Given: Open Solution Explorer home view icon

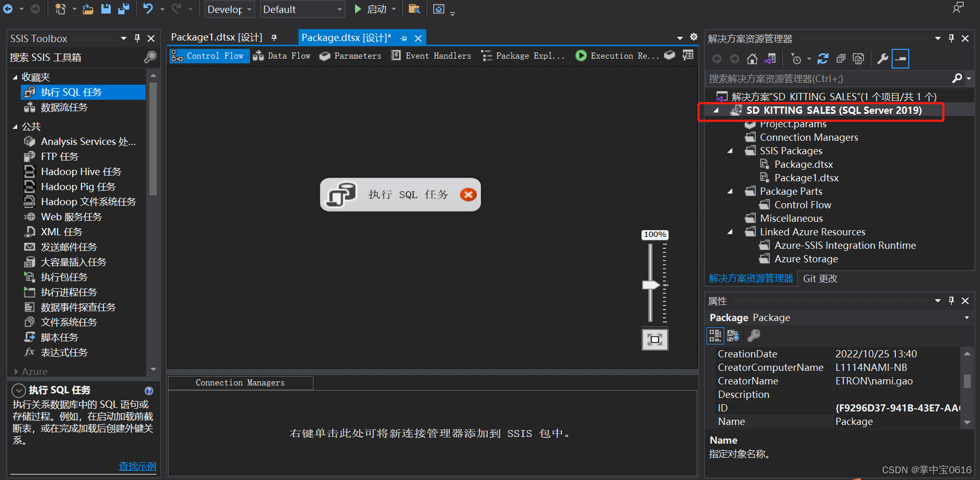Looking at the screenshot, I should point(752,58).
